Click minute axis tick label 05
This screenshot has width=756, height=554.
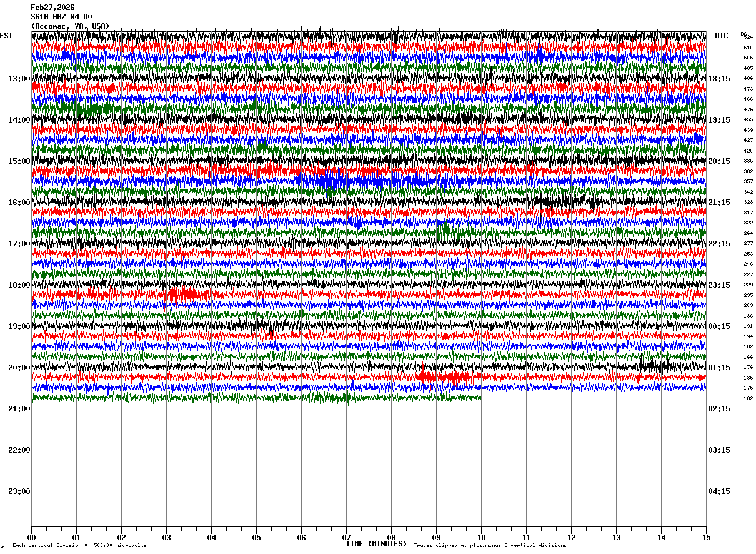pyautogui.click(x=256, y=537)
